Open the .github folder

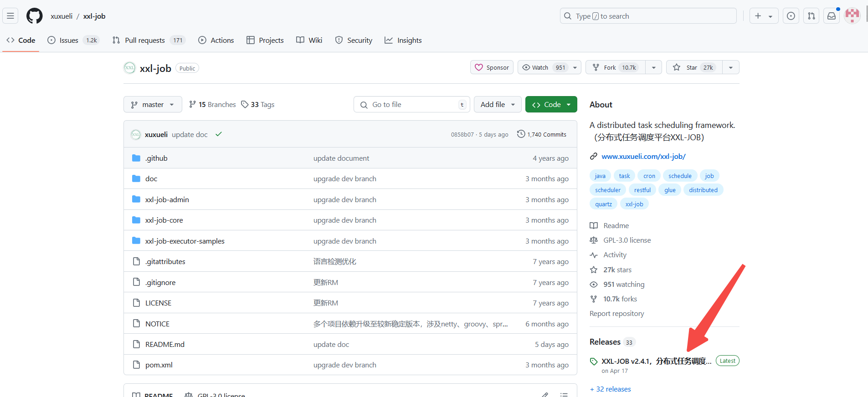coord(156,158)
